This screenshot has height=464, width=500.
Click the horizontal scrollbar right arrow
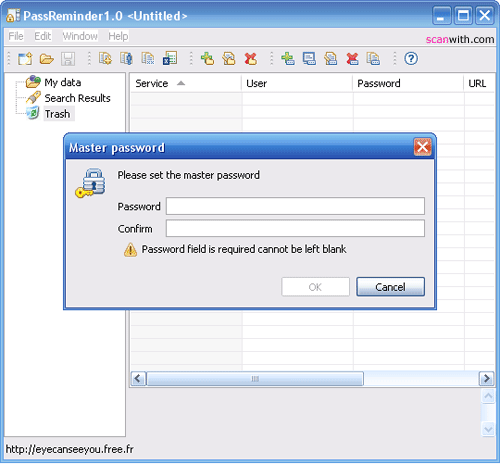(486, 379)
